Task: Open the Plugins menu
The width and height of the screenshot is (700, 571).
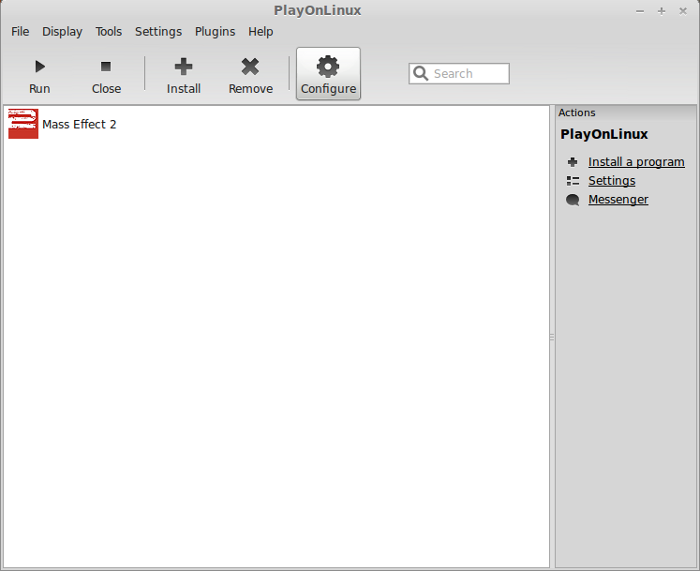Action: tap(215, 32)
